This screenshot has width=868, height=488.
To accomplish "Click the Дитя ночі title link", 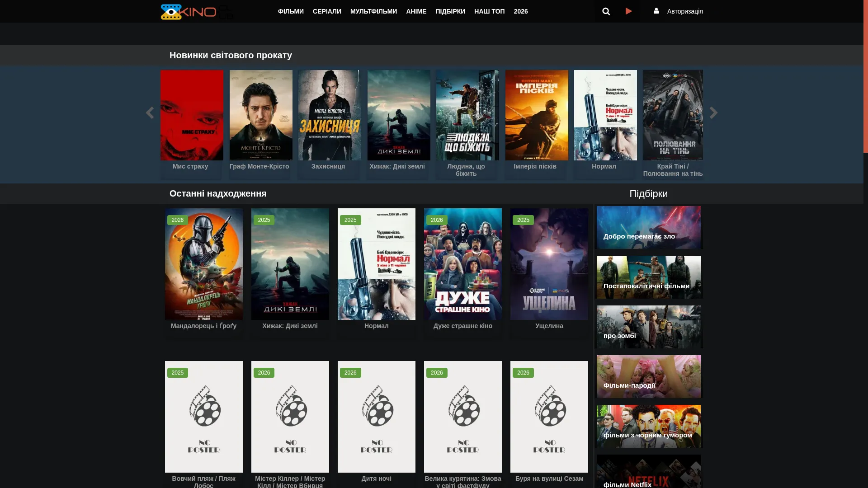I will [x=377, y=479].
